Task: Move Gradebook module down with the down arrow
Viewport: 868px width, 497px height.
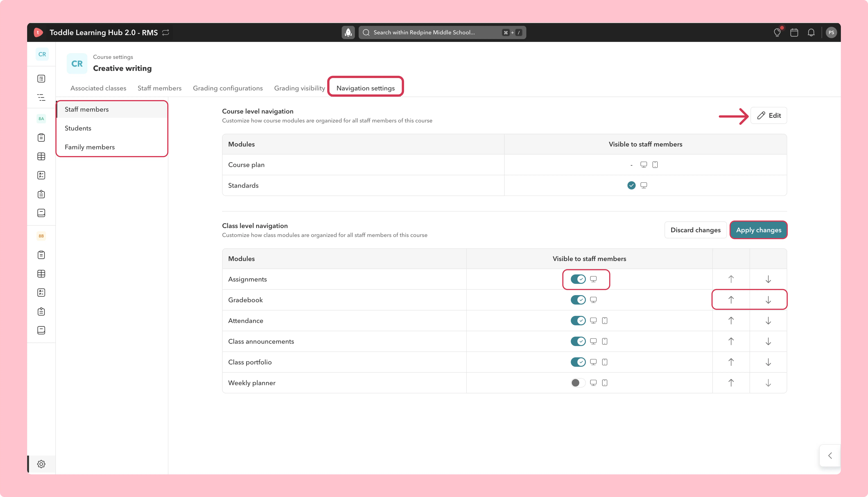Action: [x=768, y=300]
